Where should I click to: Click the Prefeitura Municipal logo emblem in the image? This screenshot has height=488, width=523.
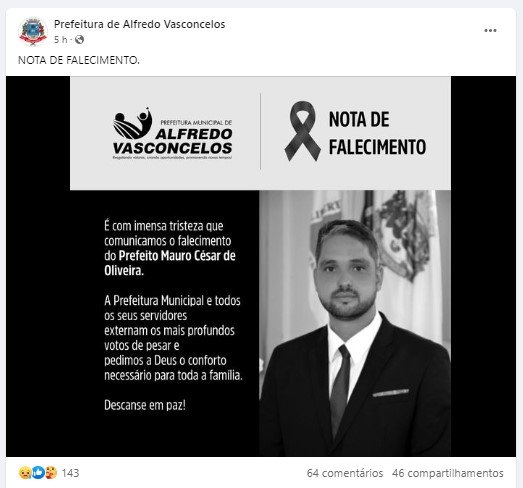click(x=132, y=123)
